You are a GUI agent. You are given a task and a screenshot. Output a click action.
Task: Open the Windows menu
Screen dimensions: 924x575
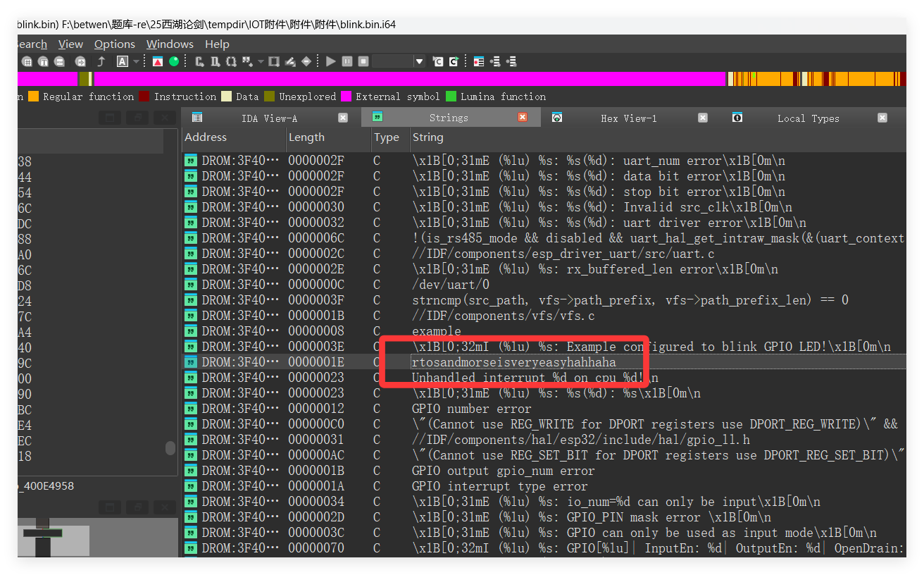point(170,44)
